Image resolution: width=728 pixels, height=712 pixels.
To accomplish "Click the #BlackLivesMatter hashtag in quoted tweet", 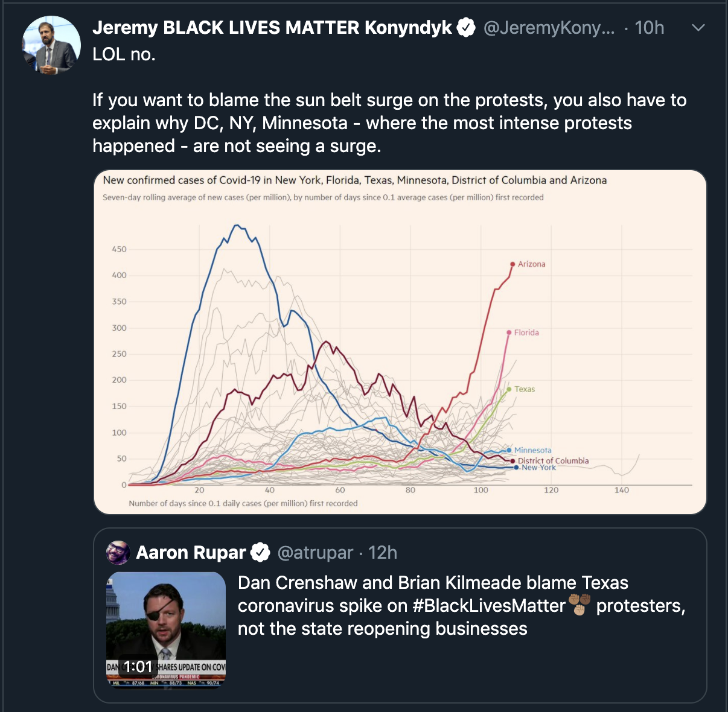I will 489,606.
